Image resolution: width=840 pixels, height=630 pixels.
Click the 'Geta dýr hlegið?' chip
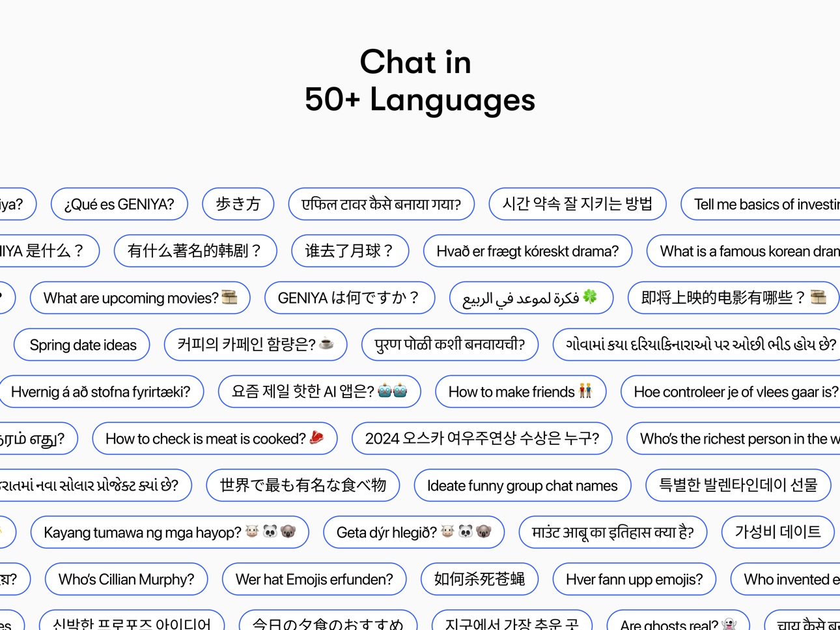pos(413,532)
